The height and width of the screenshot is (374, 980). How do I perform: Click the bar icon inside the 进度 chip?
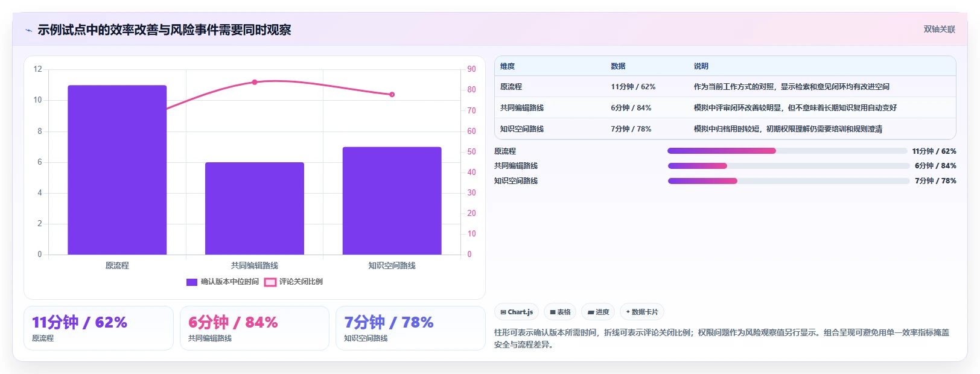tap(591, 312)
